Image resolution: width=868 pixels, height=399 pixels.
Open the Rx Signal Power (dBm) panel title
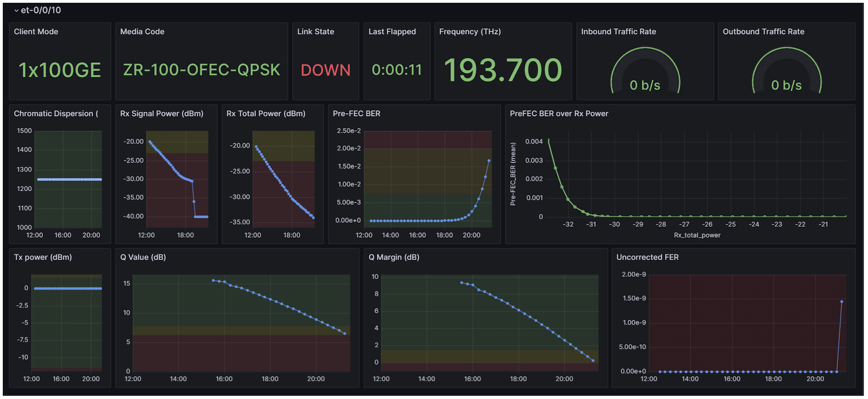[162, 113]
